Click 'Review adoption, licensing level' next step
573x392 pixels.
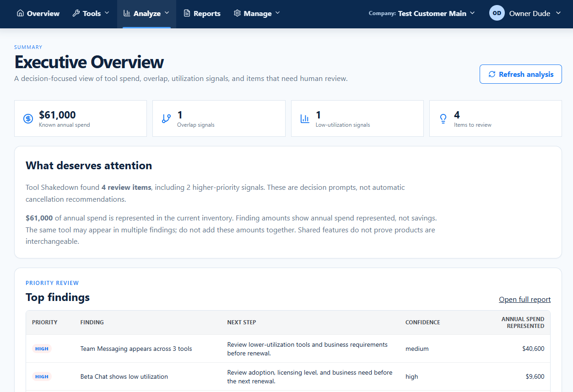click(310, 376)
